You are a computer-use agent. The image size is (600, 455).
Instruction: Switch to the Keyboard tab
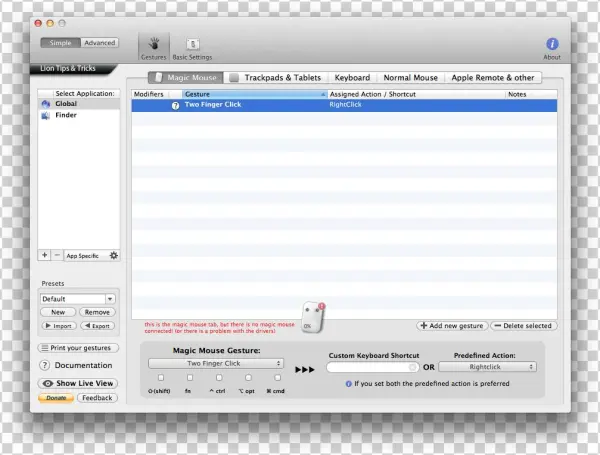[352, 77]
